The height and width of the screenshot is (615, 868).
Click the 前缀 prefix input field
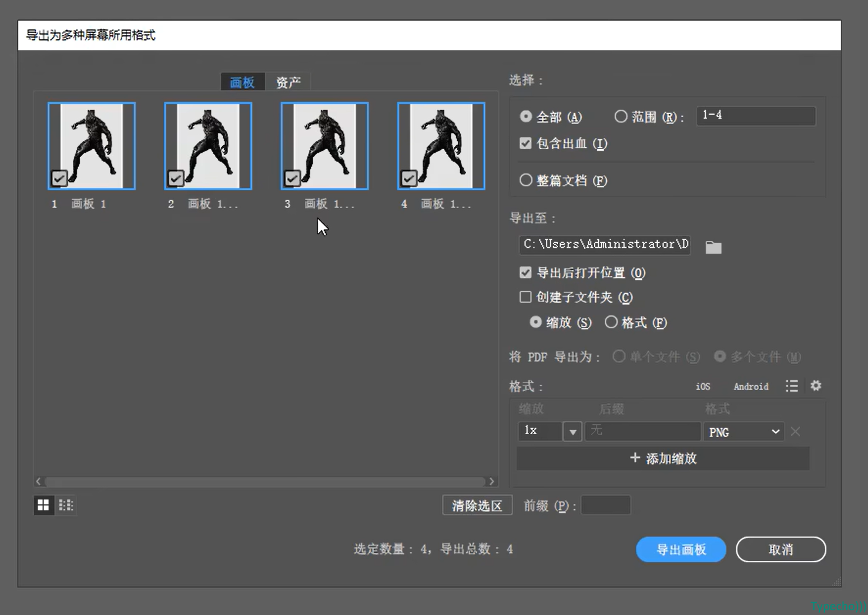tap(605, 505)
